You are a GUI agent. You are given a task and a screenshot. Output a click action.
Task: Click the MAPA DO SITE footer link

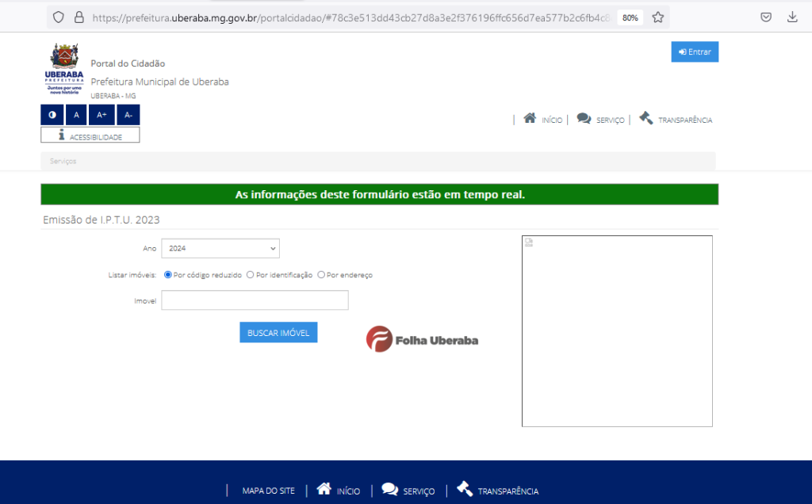268,491
